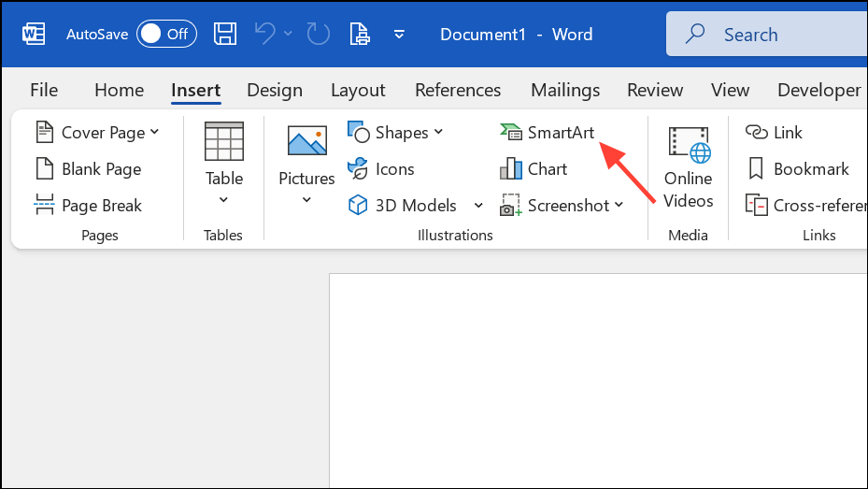Open the Customize Quick Access Toolbar arrow

(399, 35)
